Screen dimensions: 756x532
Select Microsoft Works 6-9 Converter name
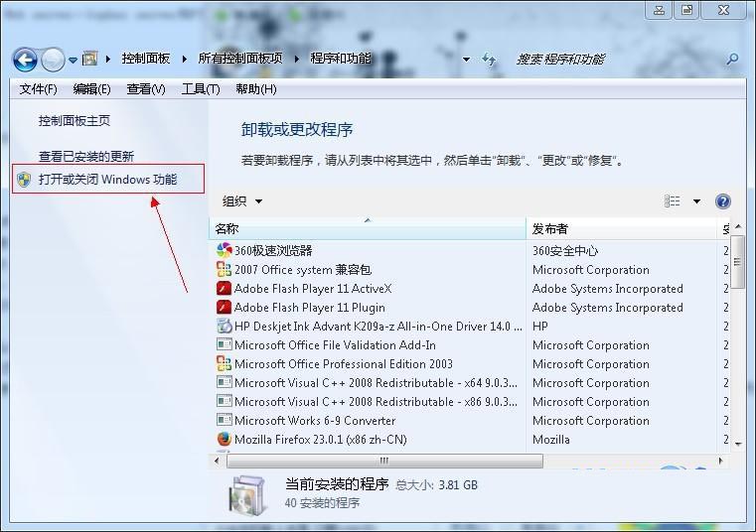click(315, 420)
